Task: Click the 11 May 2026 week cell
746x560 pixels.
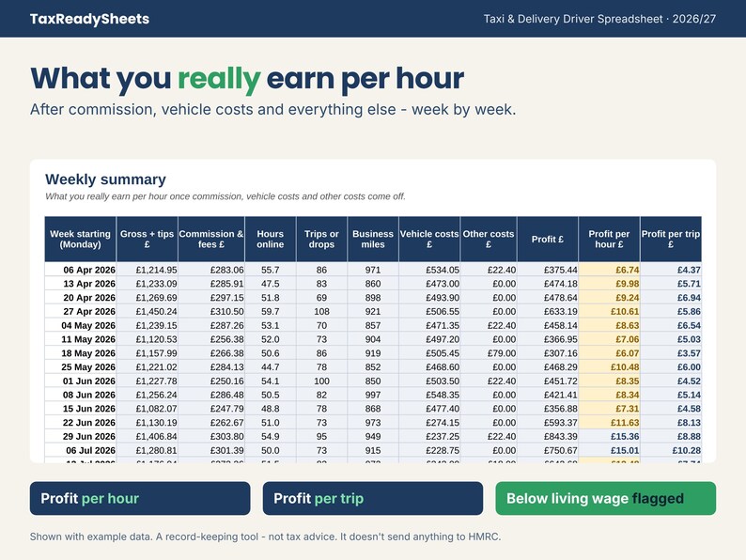Action: pyautogui.click(x=81, y=339)
